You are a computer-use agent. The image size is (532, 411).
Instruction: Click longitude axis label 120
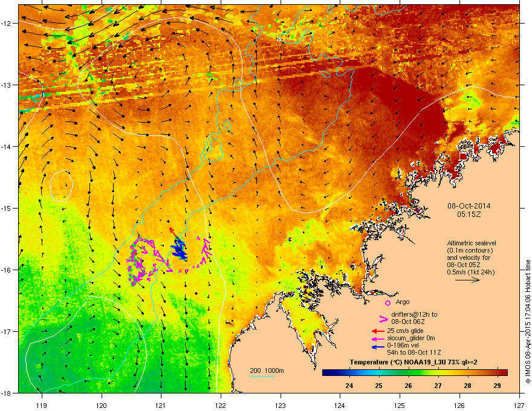click(102, 405)
